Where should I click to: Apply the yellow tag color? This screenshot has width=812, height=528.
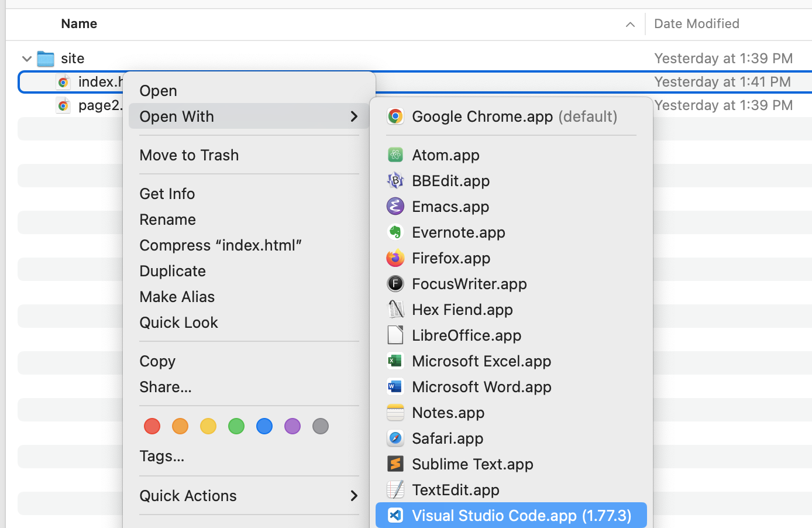click(208, 426)
